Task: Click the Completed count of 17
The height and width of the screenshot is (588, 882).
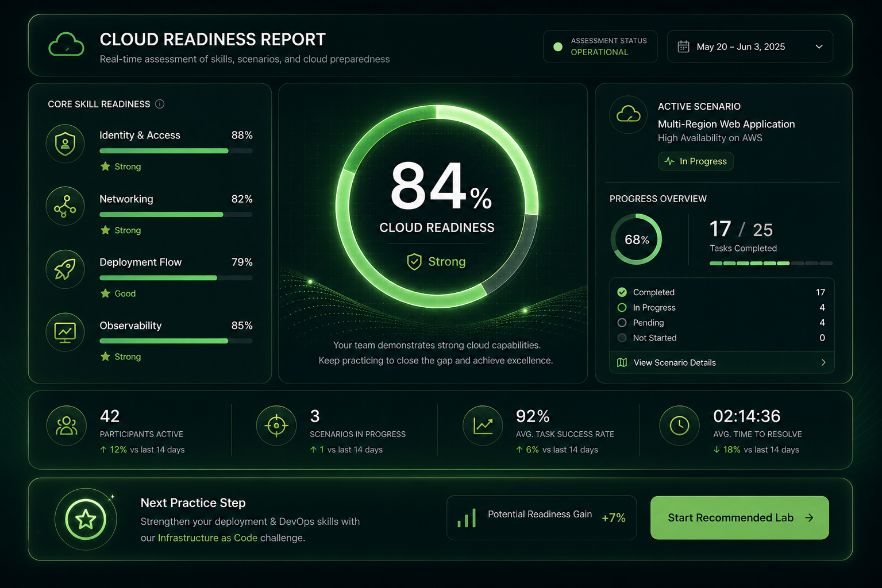Action: coord(821,292)
